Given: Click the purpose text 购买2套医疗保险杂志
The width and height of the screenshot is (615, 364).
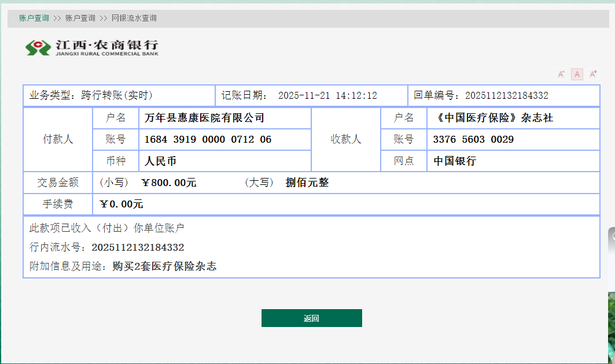Looking at the screenshot, I should [x=164, y=266].
